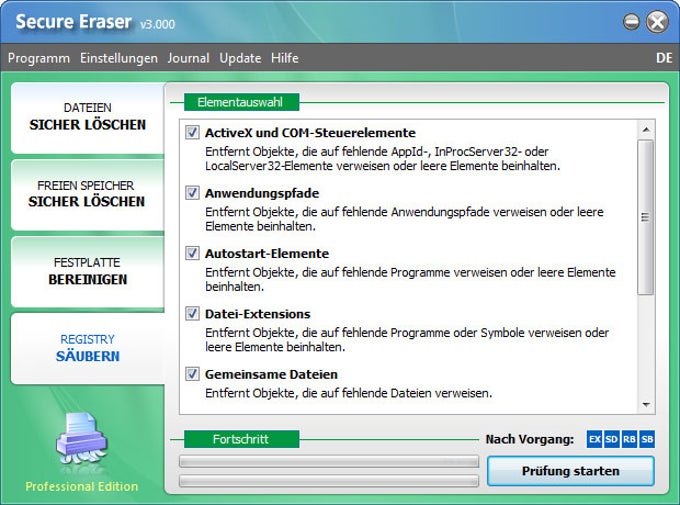Select the SD after-process icon
680x505 pixels.
[612, 439]
